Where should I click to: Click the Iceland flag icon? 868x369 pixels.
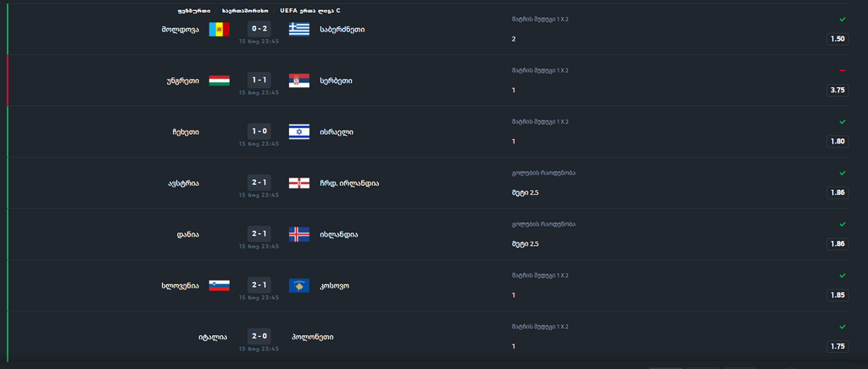tap(299, 234)
